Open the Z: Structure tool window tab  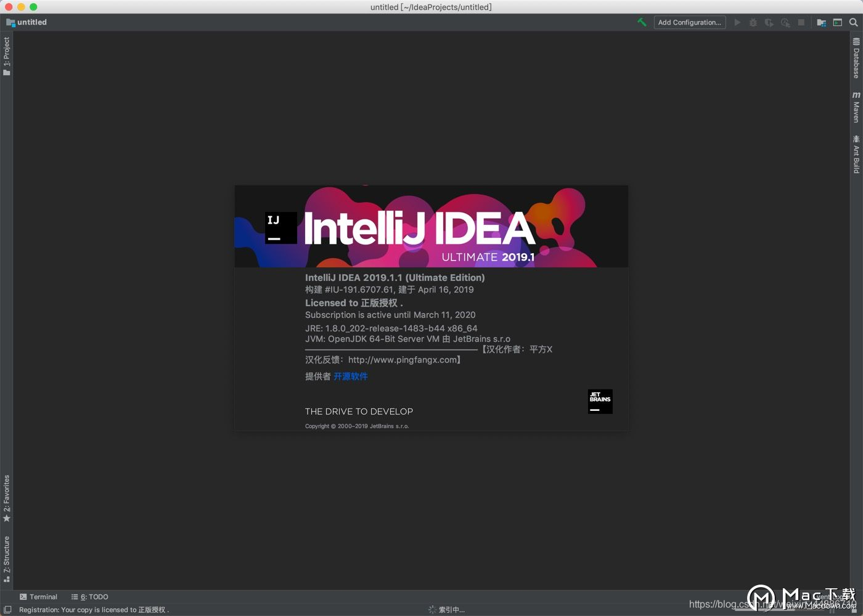[x=6, y=559]
